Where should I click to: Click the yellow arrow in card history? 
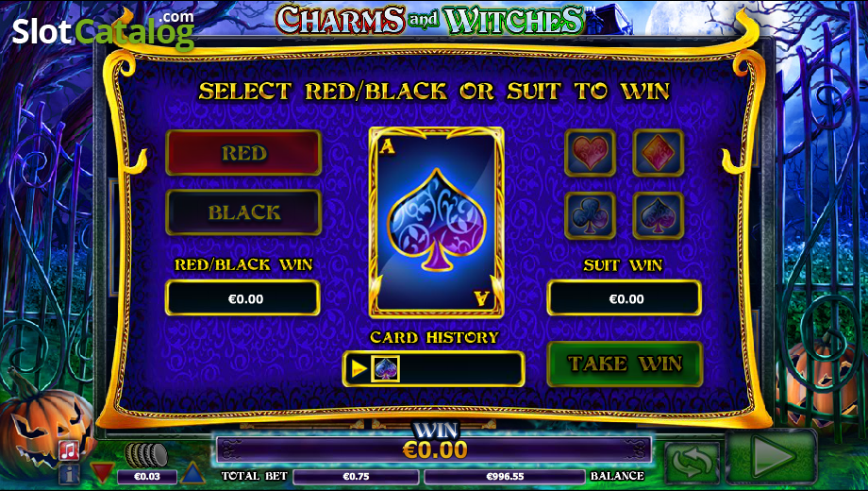tap(359, 368)
